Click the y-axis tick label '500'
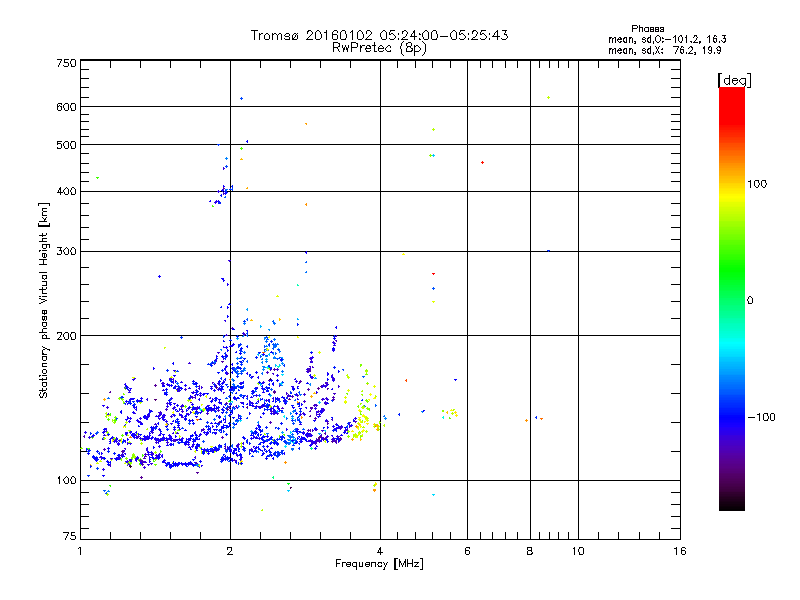The width and height of the screenshot is (800, 600). tap(67, 145)
